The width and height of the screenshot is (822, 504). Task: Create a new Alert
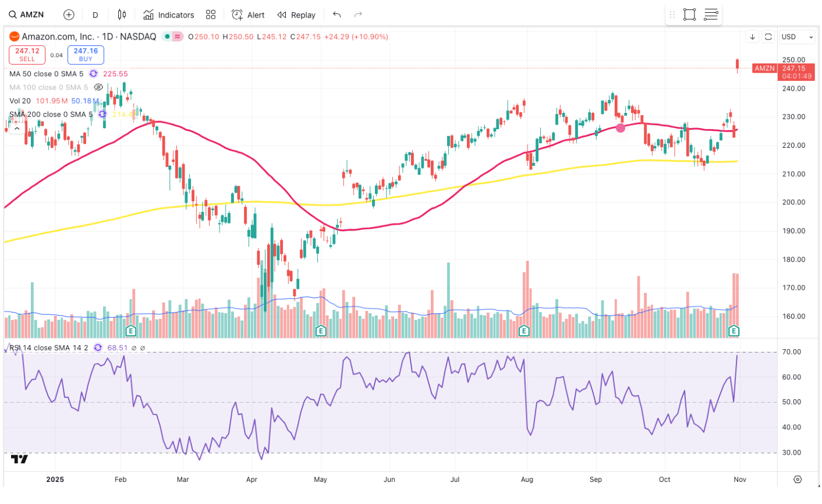(248, 15)
